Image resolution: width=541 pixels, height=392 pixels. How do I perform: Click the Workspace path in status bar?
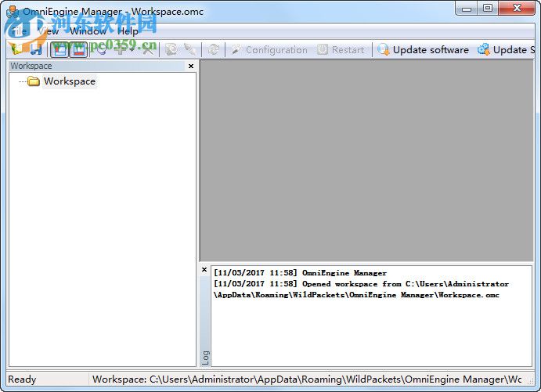(x=307, y=379)
